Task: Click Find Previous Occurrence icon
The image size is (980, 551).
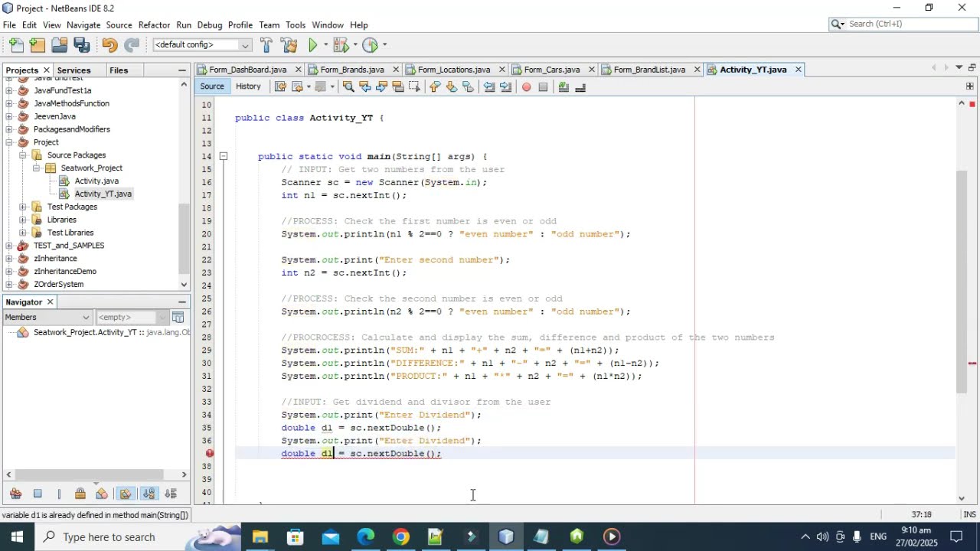Action: tap(365, 86)
